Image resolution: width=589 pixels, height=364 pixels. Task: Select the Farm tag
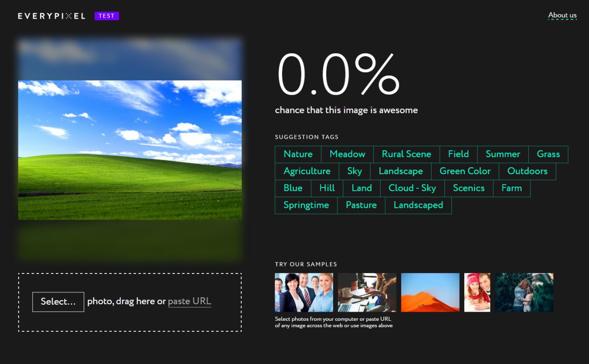click(x=512, y=188)
